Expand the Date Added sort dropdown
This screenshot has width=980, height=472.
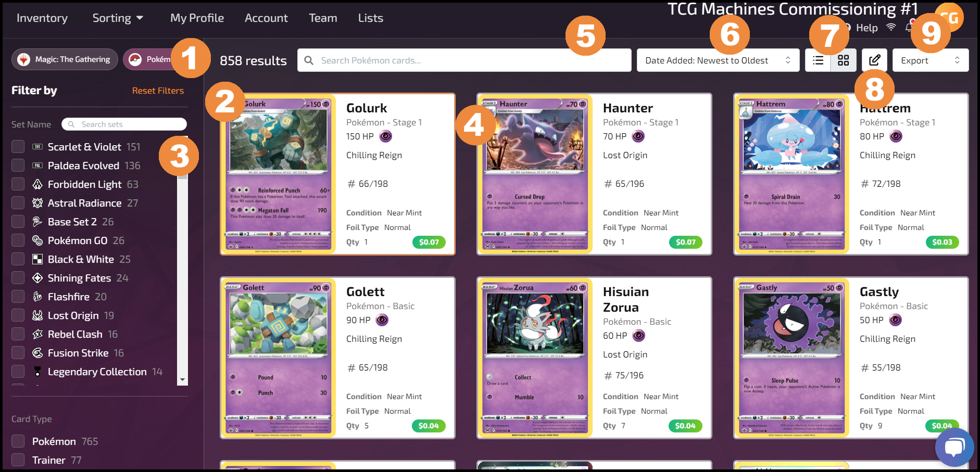718,60
